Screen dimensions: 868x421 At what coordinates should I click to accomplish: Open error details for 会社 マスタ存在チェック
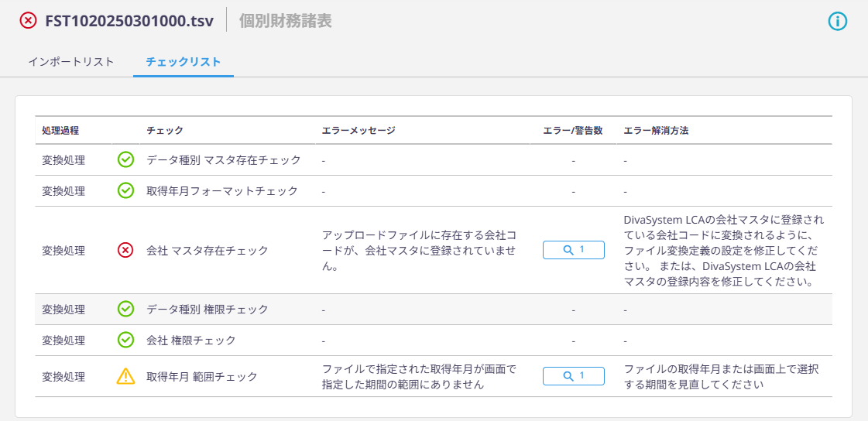tap(574, 250)
